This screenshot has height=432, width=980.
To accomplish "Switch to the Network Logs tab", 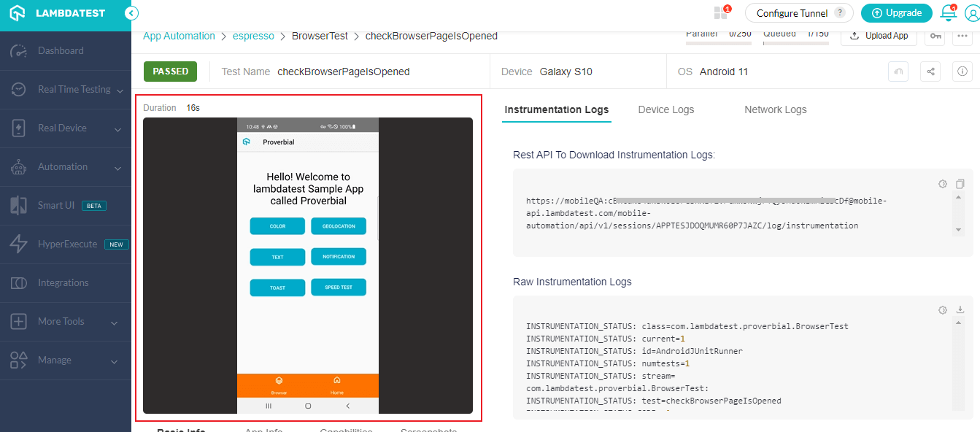I will (x=775, y=109).
